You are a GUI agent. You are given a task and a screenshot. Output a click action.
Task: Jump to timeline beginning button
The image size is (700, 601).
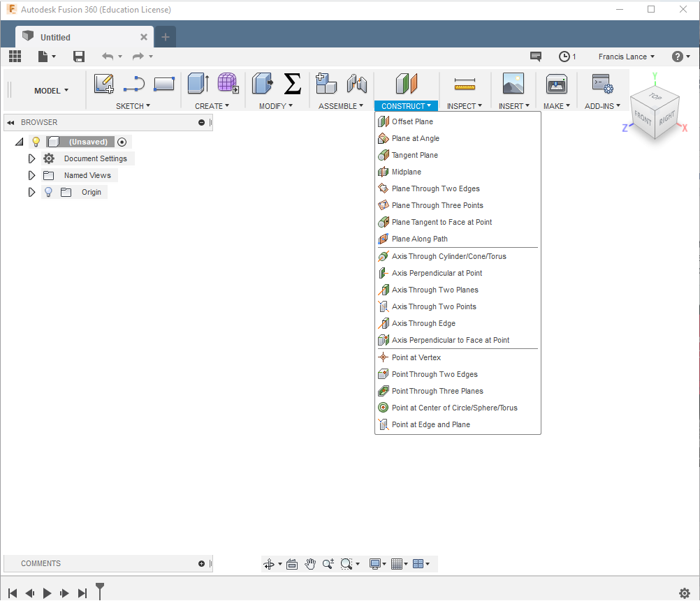pyautogui.click(x=13, y=593)
